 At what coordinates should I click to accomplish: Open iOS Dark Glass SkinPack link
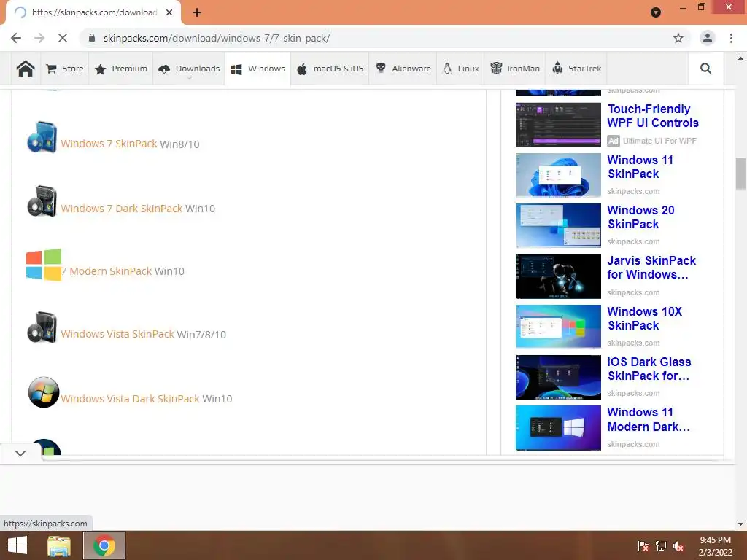coord(649,369)
